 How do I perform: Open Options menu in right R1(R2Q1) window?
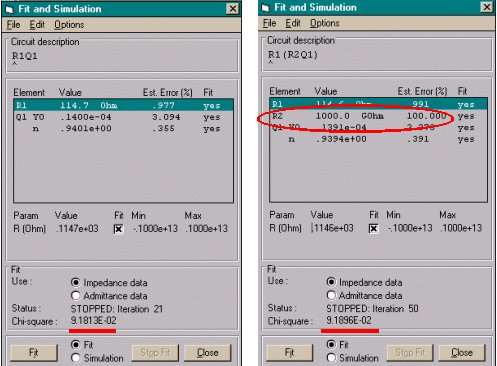point(325,23)
